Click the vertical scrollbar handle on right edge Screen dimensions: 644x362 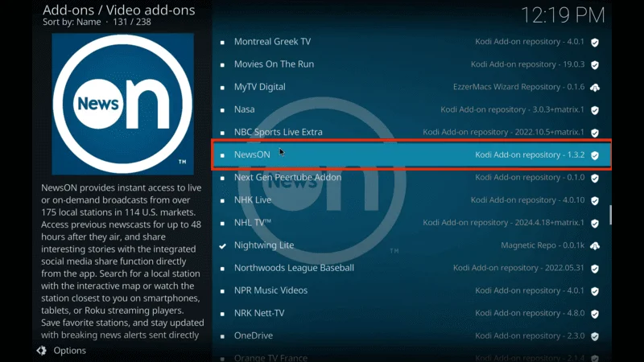pyautogui.click(x=610, y=215)
